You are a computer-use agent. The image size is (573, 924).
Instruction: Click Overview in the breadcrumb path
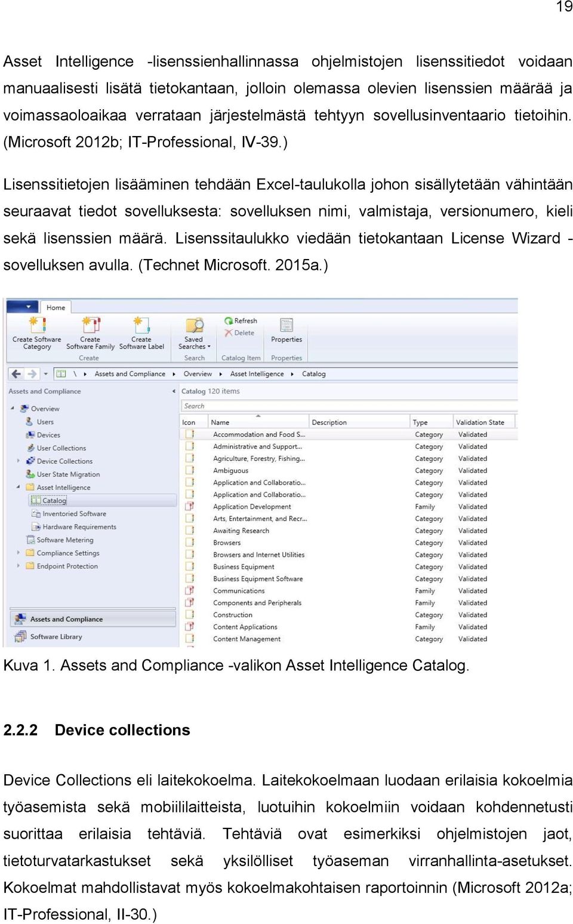click(198, 374)
